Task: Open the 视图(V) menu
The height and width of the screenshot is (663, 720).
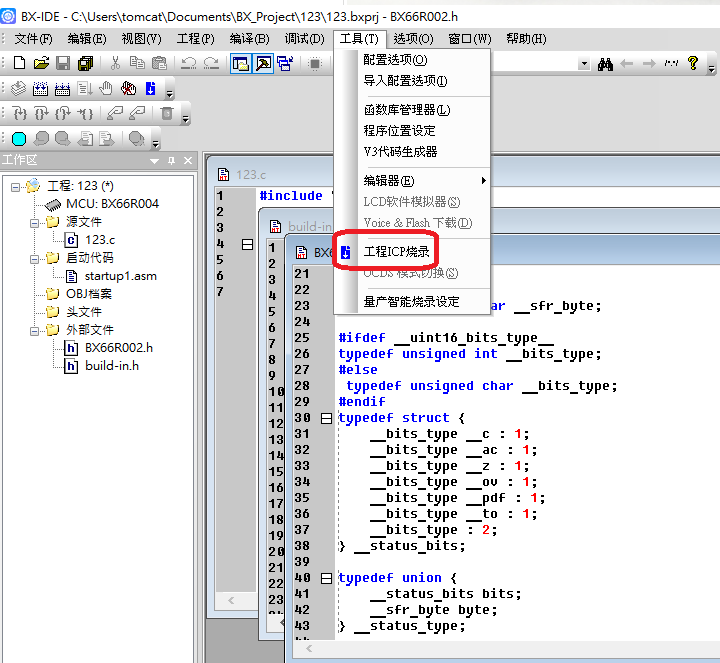Action: [x=141, y=39]
